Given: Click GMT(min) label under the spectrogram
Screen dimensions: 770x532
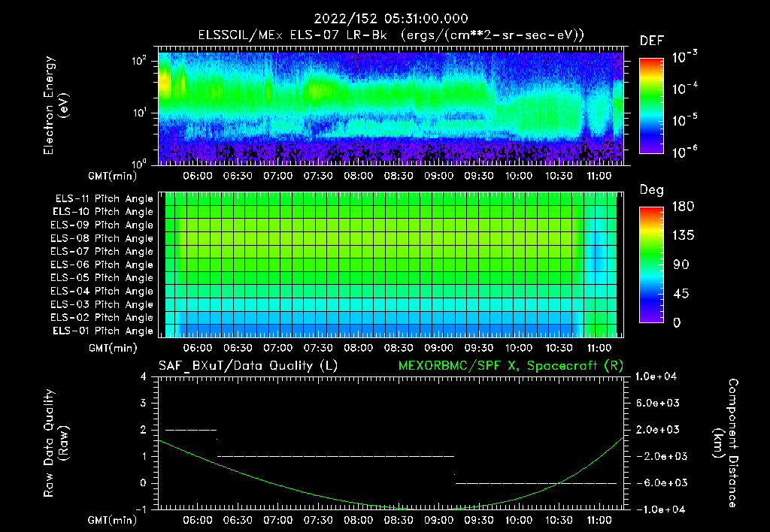Looking at the screenshot, I should tap(113, 176).
